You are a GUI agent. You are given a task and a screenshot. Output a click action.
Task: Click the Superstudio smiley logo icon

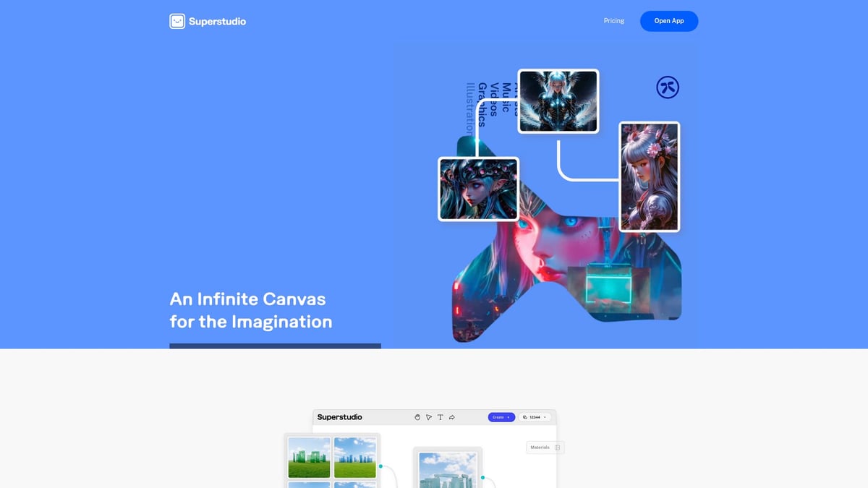(176, 21)
